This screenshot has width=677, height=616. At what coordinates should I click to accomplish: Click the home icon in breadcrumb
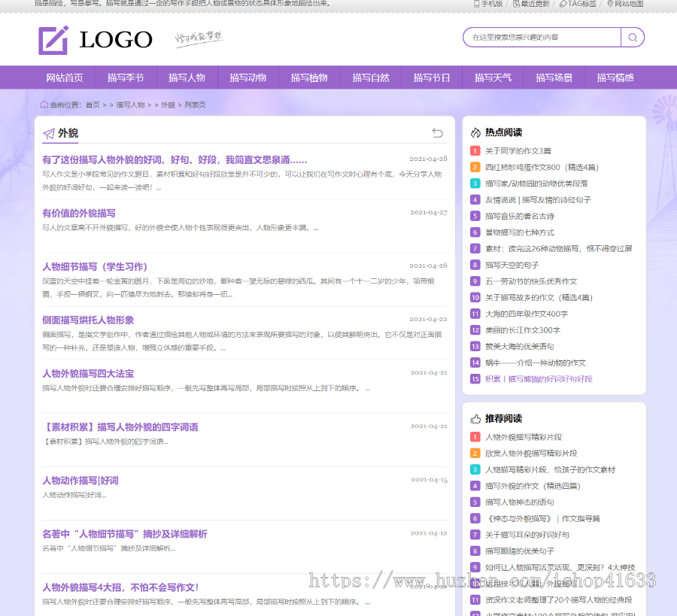[x=44, y=105]
